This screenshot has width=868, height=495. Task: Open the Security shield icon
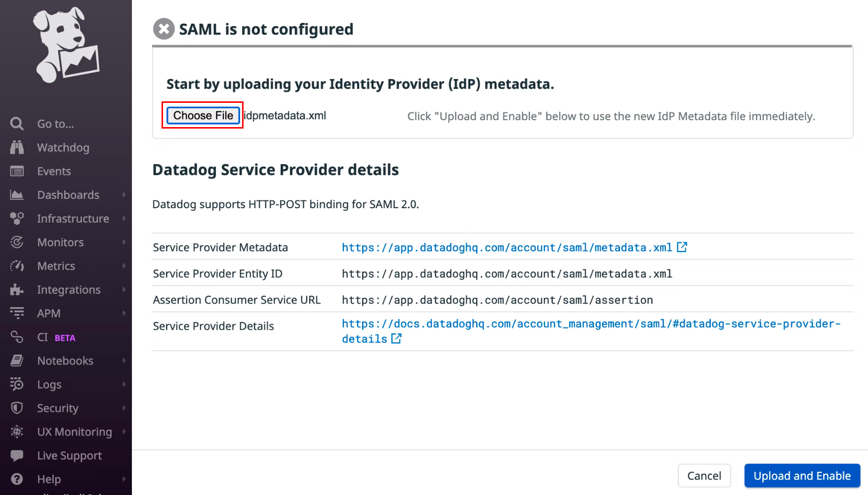17,408
